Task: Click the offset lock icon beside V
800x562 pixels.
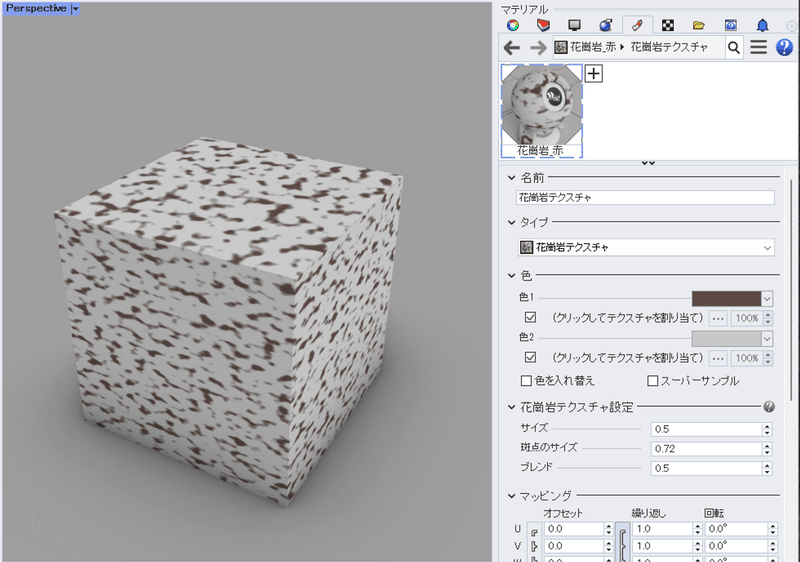Action: pyautogui.click(x=534, y=547)
